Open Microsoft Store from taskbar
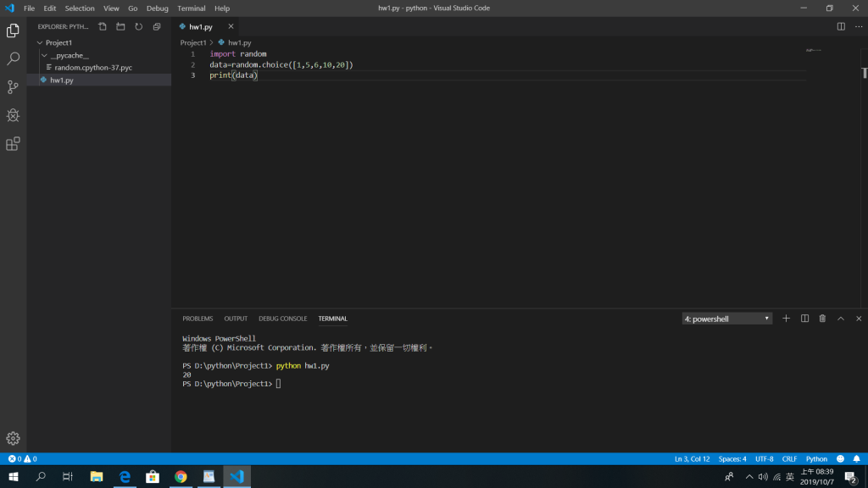Image resolution: width=868 pixels, height=488 pixels. pyautogui.click(x=153, y=476)
